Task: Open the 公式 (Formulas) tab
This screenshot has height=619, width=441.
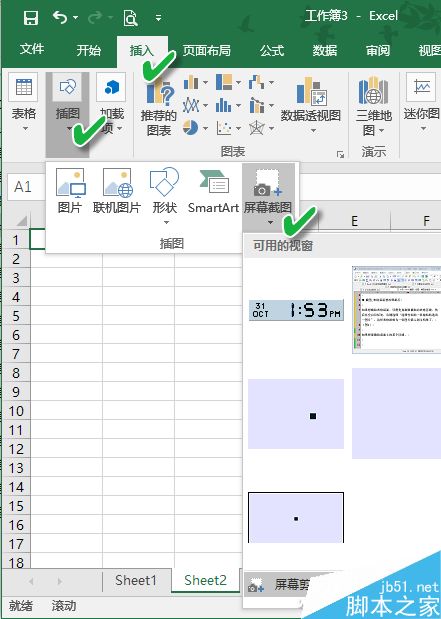Action: [x=272, y=51]
